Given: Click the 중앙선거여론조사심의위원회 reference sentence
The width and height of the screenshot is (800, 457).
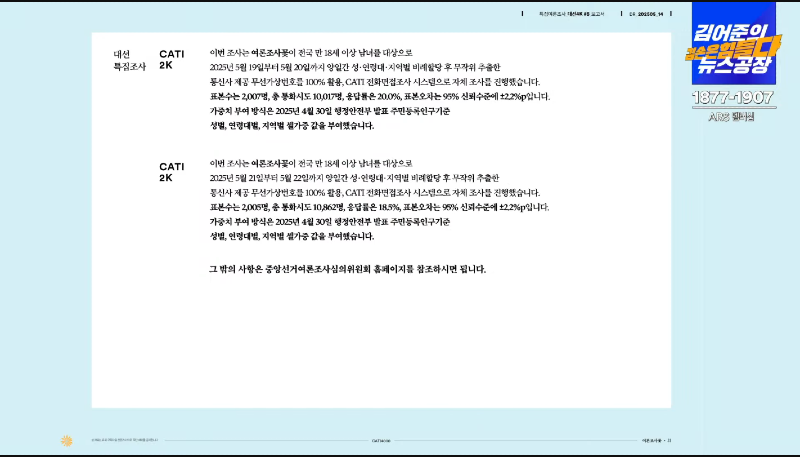Looking at the screenshot, I should coord(347,269).
